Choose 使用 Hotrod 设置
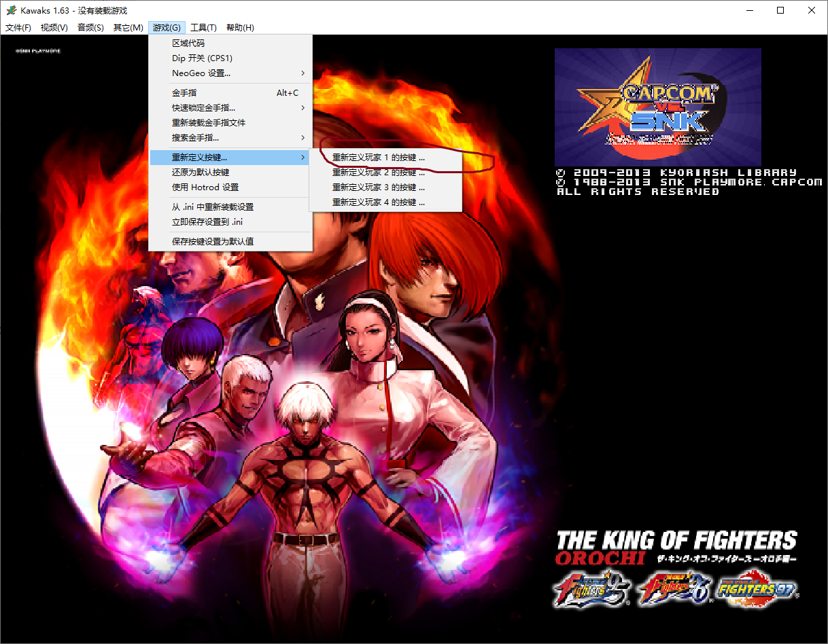The height and width of the screenshot is (644, 828). click(x=205, y=187)
